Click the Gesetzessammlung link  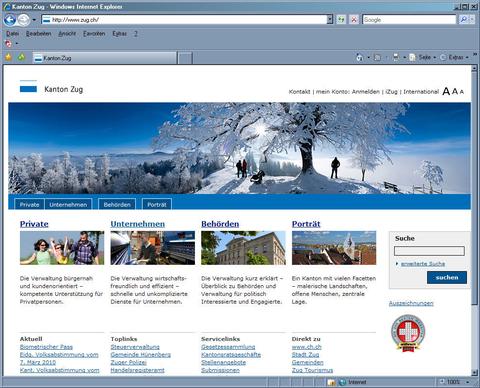click(228, 347)
